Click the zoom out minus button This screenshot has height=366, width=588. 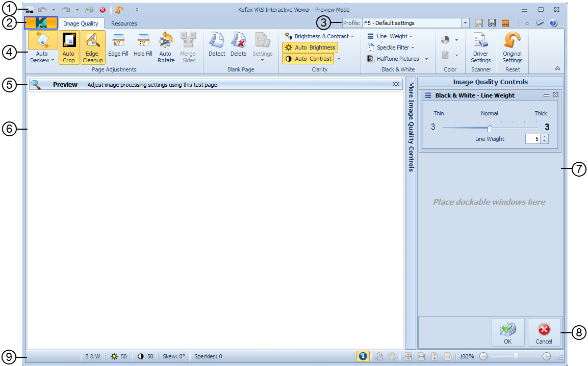point(484,356)
